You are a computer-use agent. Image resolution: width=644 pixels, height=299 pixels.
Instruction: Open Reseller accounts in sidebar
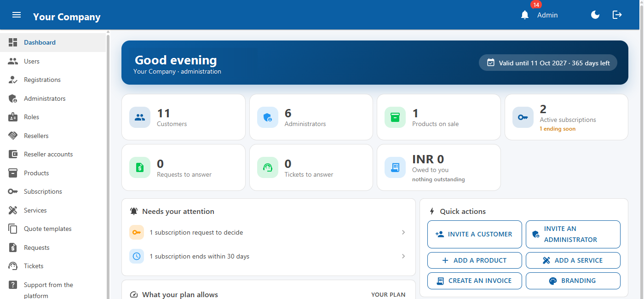point(53,154)
